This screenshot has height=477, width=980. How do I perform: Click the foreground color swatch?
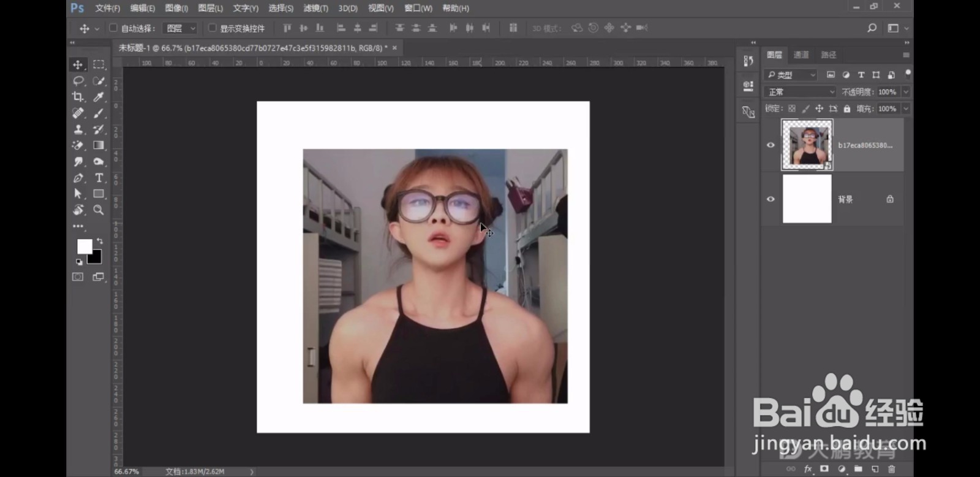click(x=84, y=246)
